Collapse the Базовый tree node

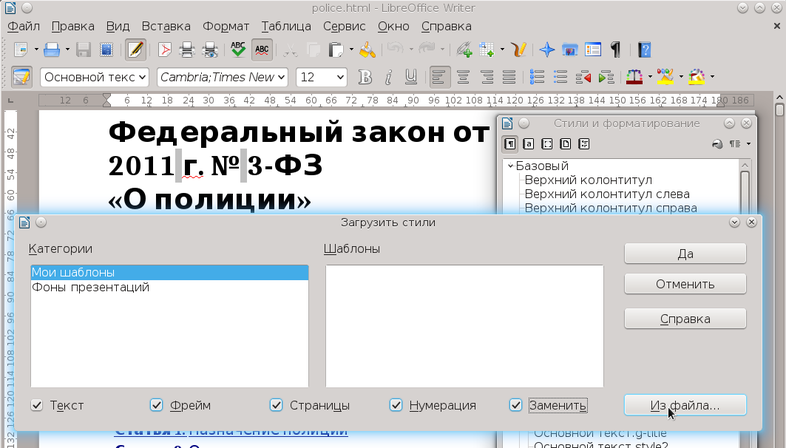[x=510, y=166]
